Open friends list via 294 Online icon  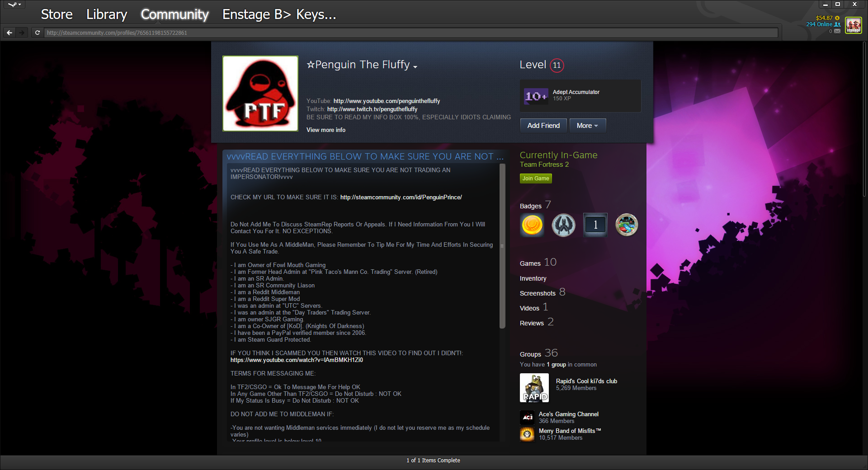point(837,24)
